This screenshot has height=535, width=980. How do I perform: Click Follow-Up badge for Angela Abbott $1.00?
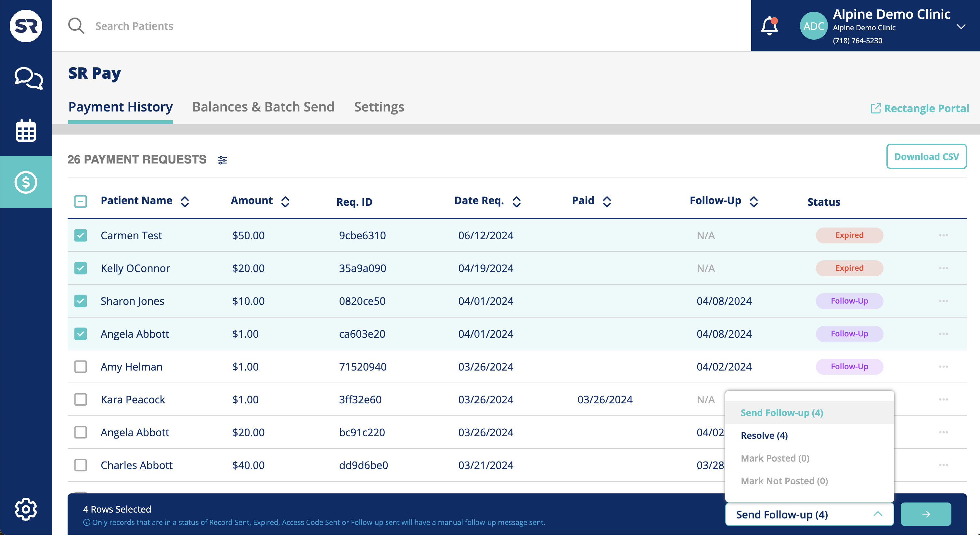point(849,334)
